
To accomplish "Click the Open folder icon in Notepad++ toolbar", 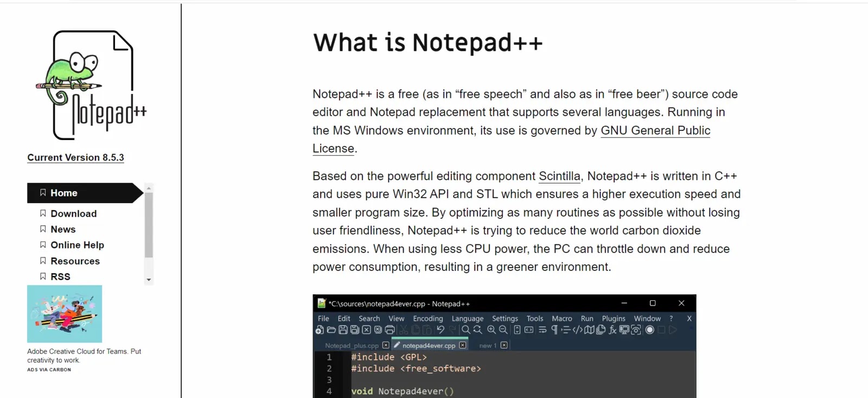I will 331,330.
